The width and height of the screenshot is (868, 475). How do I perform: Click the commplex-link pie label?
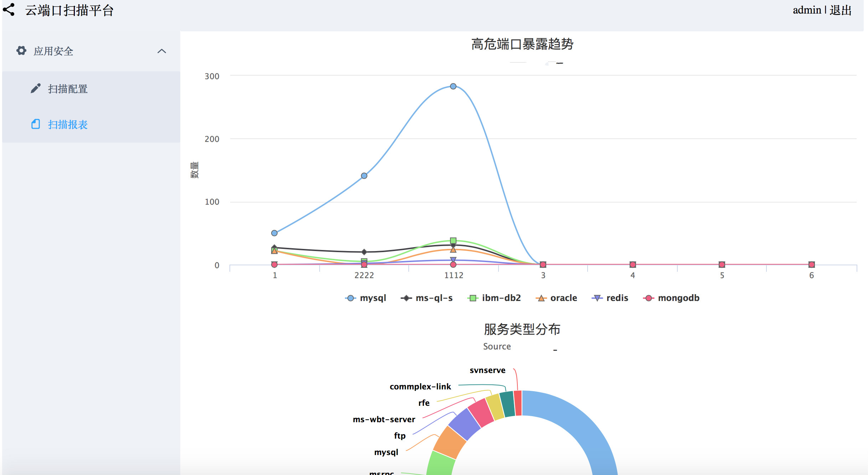point(420,387)
